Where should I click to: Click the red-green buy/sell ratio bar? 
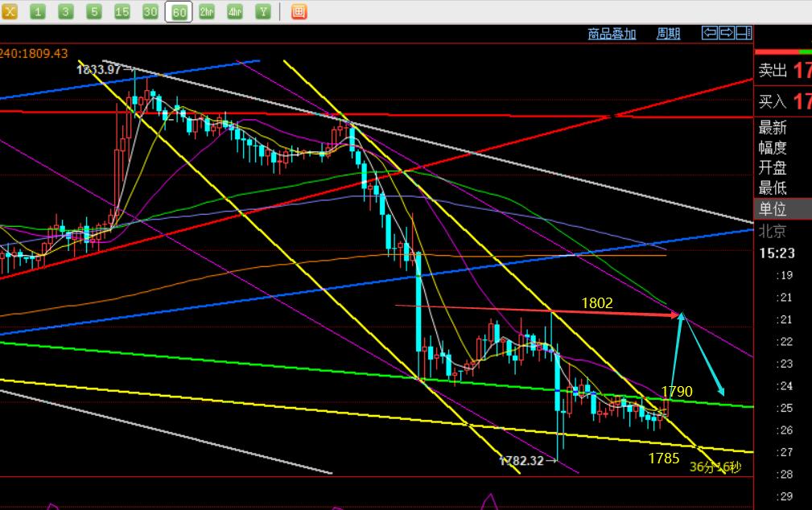coord(783,51)
